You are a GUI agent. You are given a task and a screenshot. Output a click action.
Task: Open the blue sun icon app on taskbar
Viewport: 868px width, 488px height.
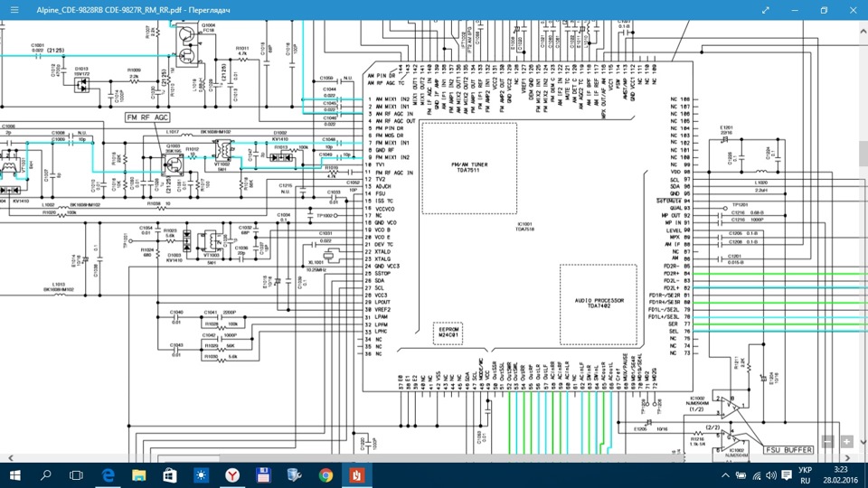click(201, 475)
